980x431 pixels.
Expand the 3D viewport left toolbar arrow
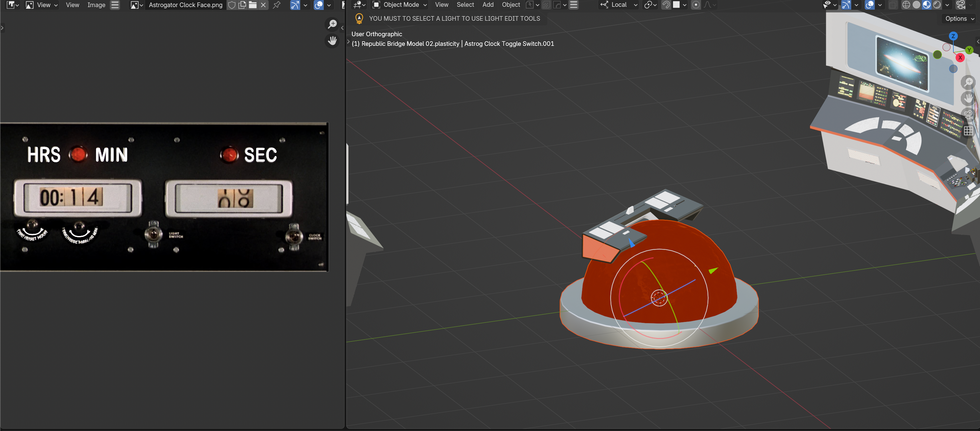[x=348, y=42]
